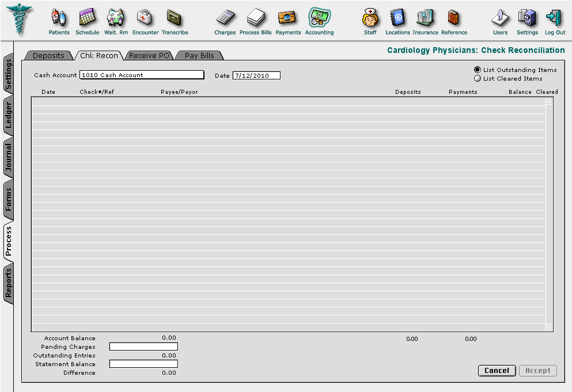Image resolution: width=572 pixels, height=392 pixels.
Task: Select List Cleared Items radio button
Action: pos(477,78)
